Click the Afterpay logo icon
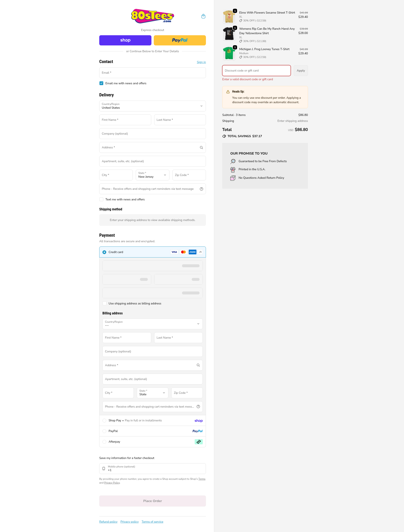The height and width of the screenshot is (532, 404). (198, 442)
